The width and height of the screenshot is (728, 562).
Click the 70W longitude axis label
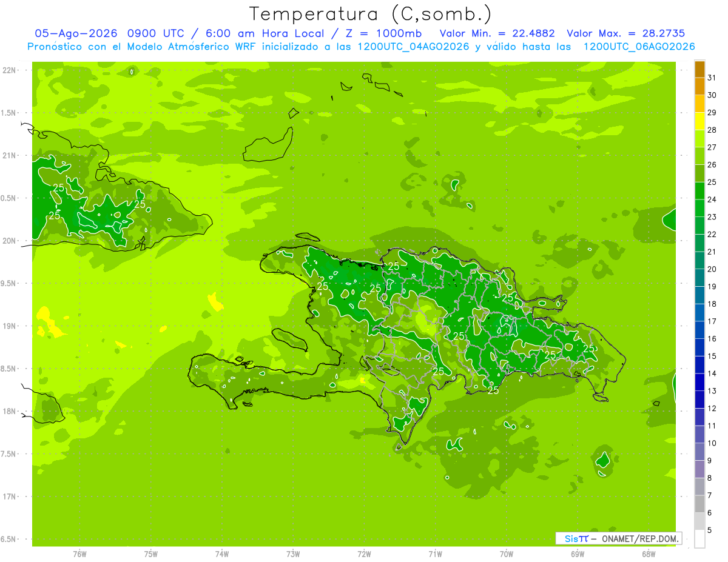(507, 554)
